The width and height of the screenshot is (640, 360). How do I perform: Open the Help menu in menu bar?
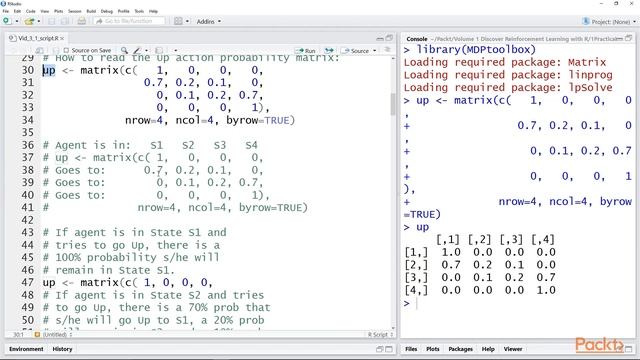[153, 11]
